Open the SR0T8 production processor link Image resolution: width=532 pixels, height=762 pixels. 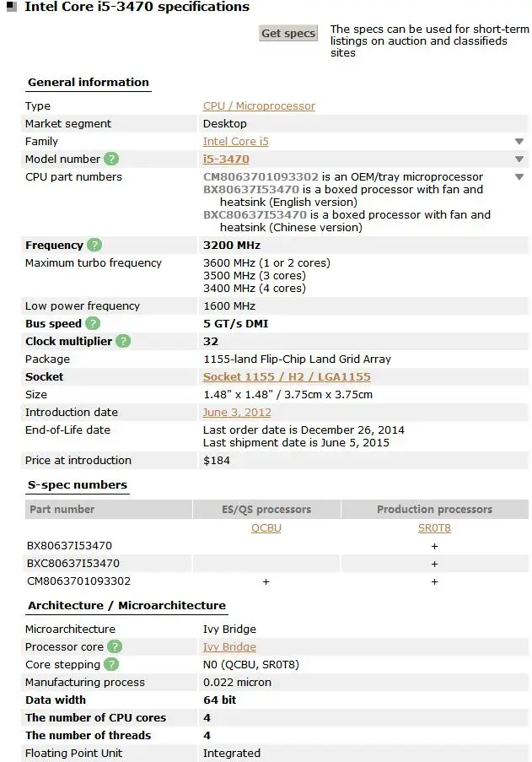tap(435, 527)
